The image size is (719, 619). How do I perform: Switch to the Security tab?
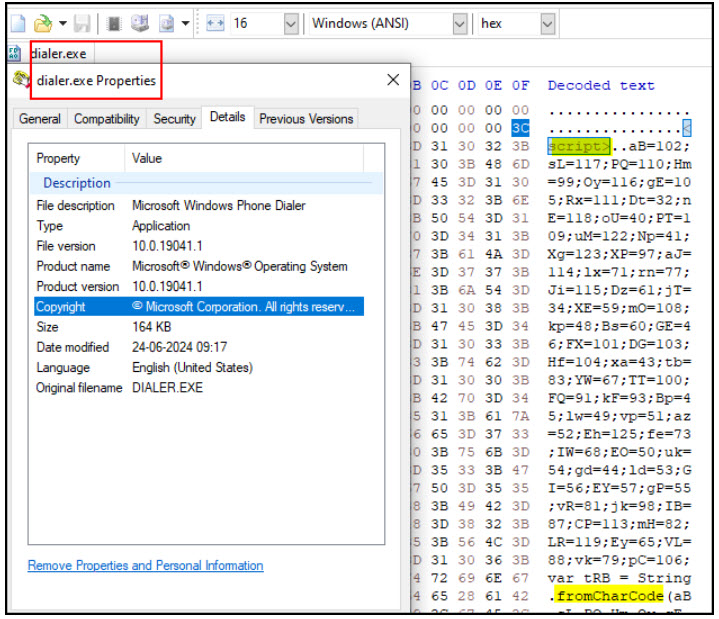(175, 119)
